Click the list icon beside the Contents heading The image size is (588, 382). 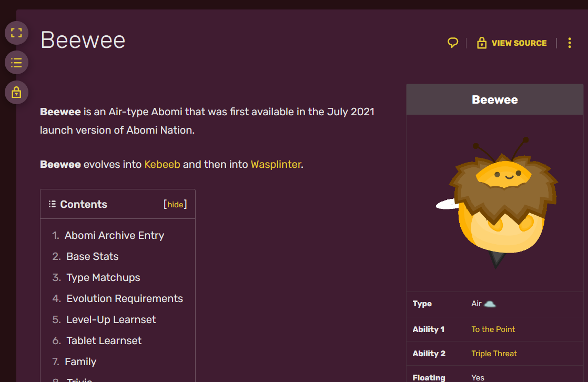[52, 204]
